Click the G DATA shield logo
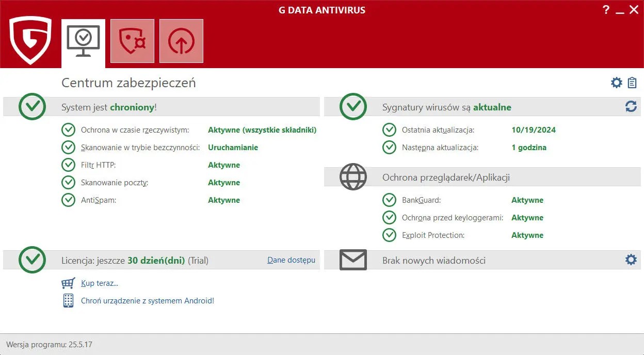 pyautogui.click(x=30, y=40)
